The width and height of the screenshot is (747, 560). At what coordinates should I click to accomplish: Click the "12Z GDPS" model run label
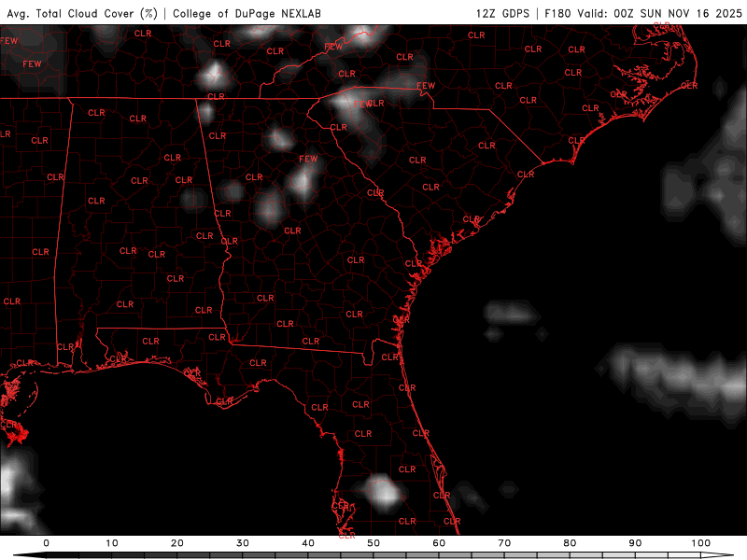click(502, 13)
